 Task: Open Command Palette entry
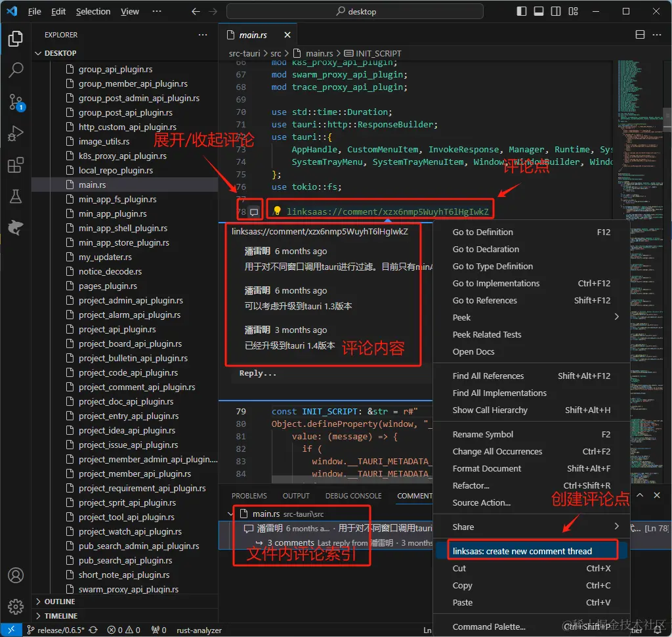532,626
